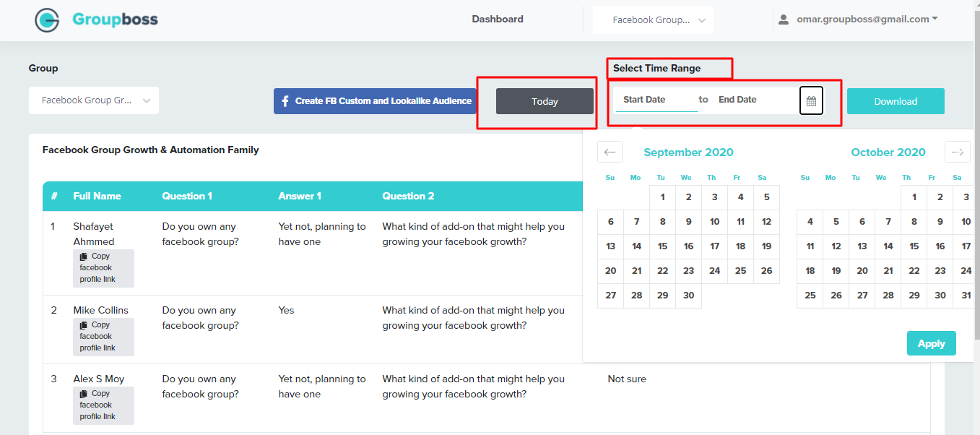This screenshot has height=435, width=980.
Task: Click the name Shafayet Ahmmed
Action: (94, 234)
